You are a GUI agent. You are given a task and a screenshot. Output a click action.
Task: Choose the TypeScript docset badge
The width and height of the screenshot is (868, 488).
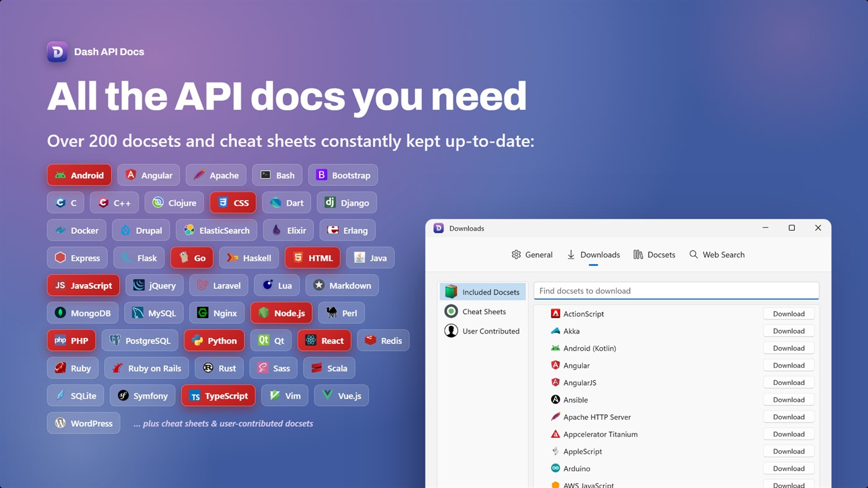[218, 396]
